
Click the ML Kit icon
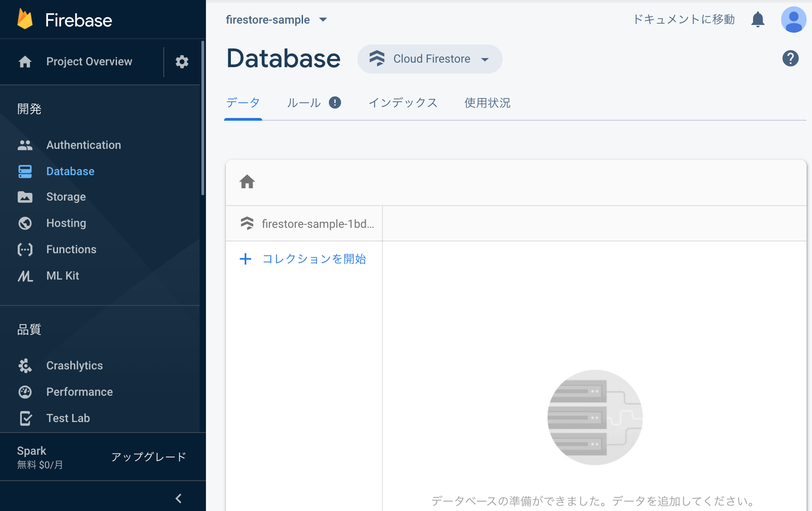tap(25, 276)
